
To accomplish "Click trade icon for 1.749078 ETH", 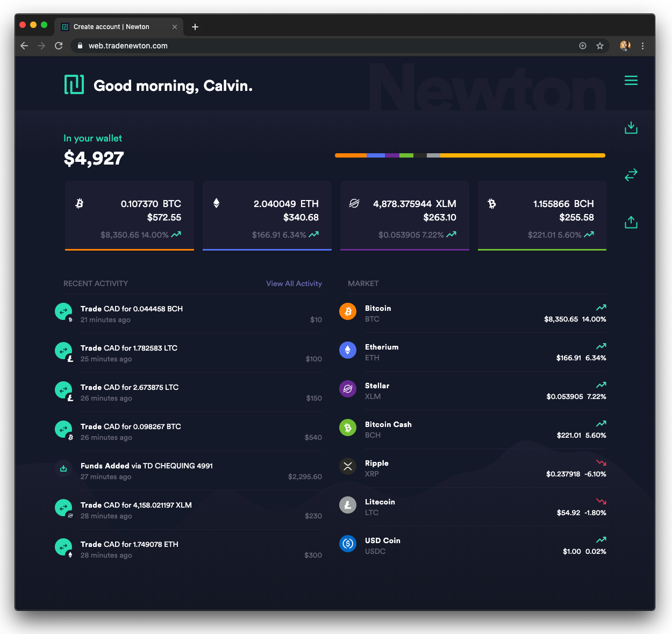I will [x=63, y=547].
